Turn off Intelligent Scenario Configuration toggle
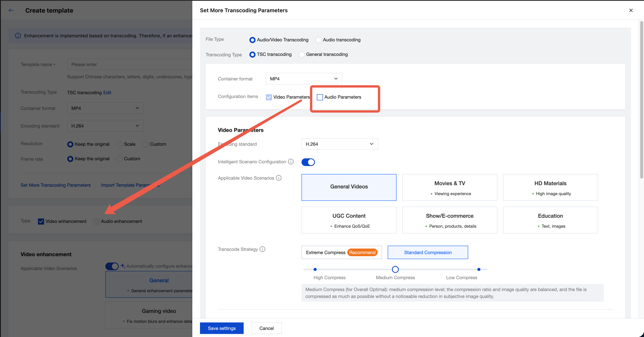The width and height of the screenshot is (644, 337). (308, 162)
